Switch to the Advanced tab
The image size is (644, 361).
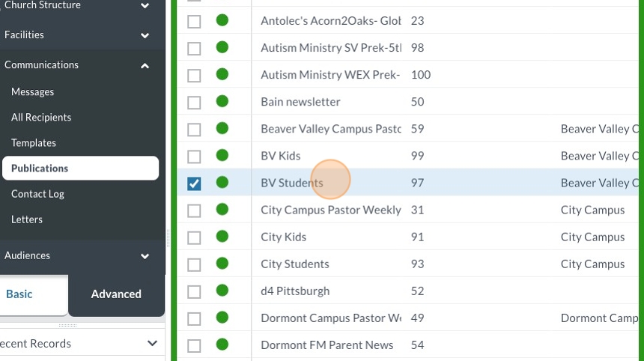(116, 294)
